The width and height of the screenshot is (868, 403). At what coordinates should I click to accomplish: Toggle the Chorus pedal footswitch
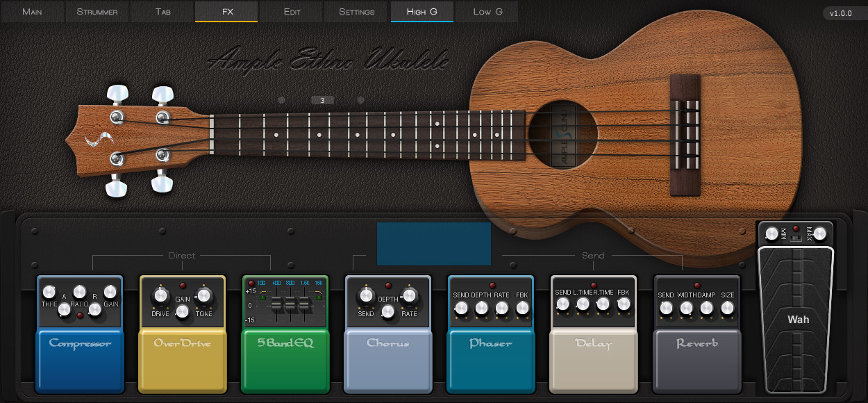click(x=388, y=361)
